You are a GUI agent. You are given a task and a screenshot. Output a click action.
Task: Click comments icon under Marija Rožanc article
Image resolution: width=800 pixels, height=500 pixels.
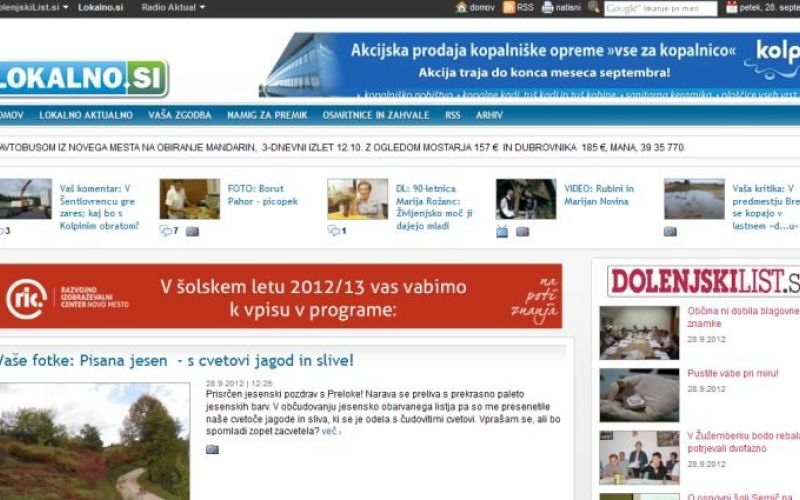point(334,231)
